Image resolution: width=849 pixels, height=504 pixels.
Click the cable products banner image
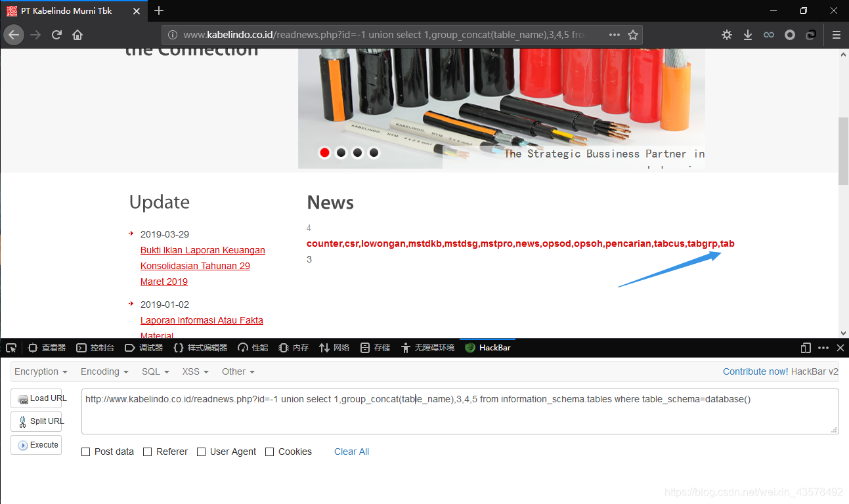point(502,108)
